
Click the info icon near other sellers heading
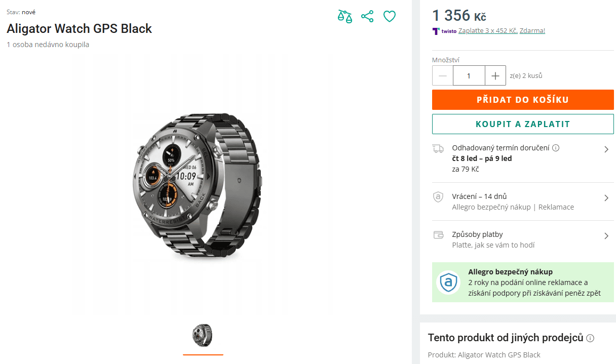591,338
